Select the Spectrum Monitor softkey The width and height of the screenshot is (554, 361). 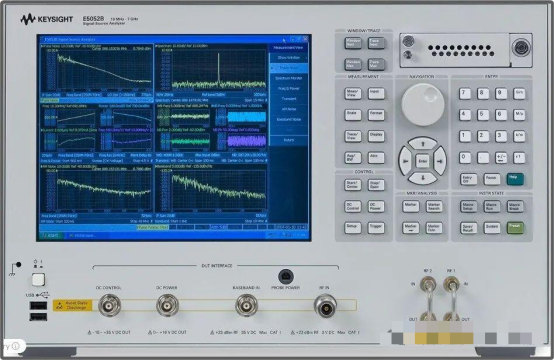(289, 78)
